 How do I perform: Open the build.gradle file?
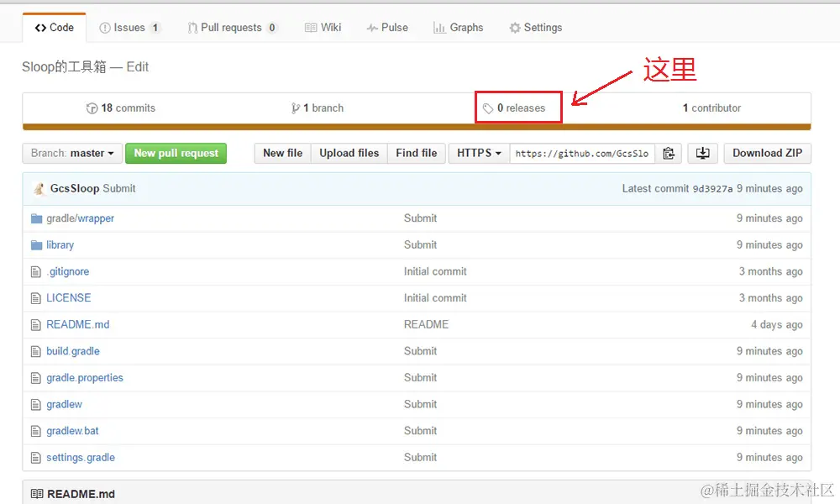(73, 351)
